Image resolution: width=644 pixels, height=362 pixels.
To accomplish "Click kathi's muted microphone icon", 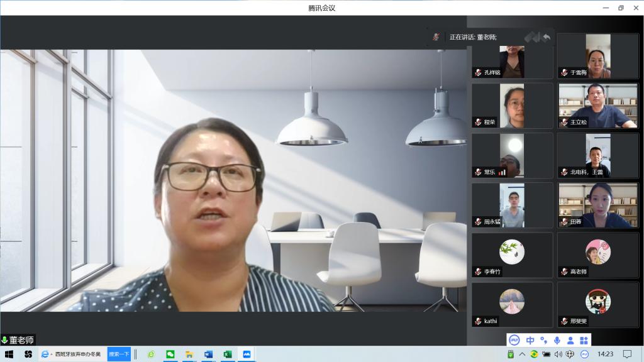I will tap(477, 321).
